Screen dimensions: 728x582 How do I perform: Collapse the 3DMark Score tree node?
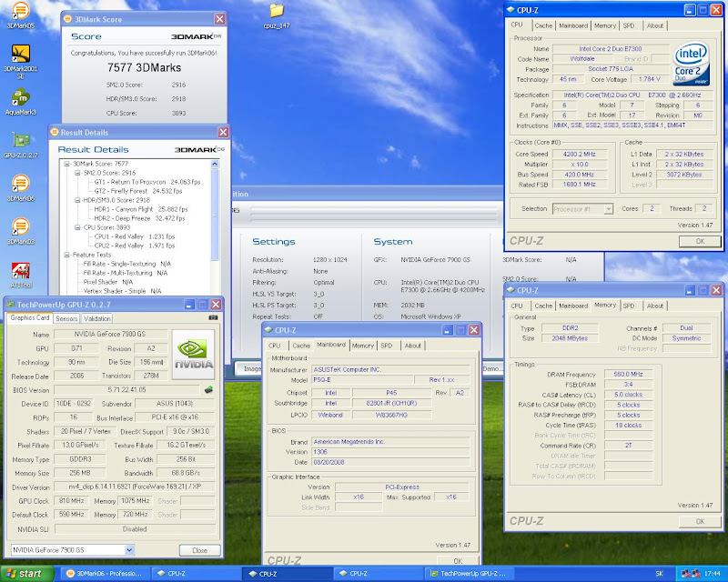pos(66,164)
